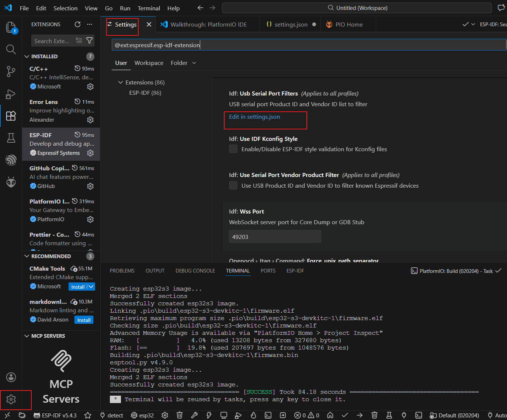Image resolution: width=507 pixels, height=420 pixels.
Task: Open the Folder scope dropdown in Settings
Action: pyautogui.click(x=183, y=63)
